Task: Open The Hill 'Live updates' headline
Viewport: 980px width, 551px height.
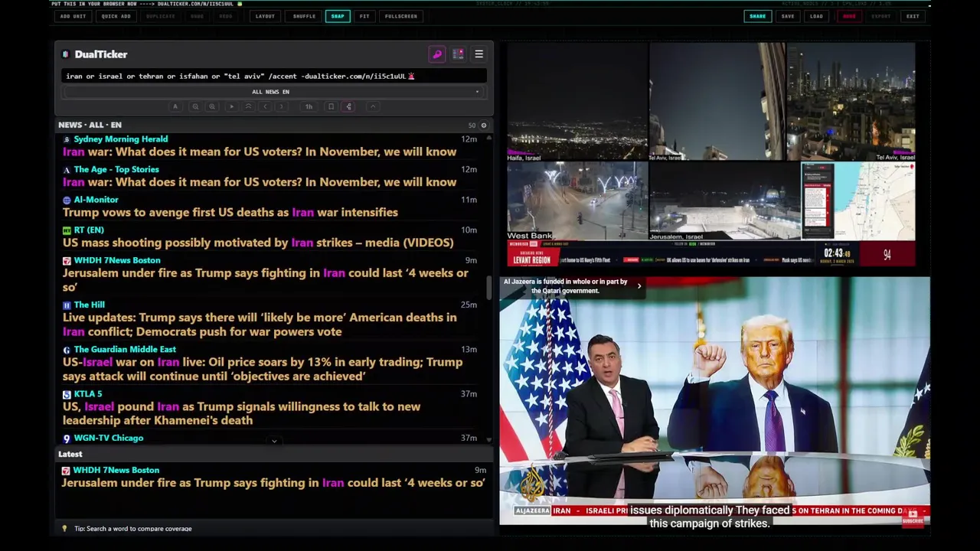Action: click(260, 324)
